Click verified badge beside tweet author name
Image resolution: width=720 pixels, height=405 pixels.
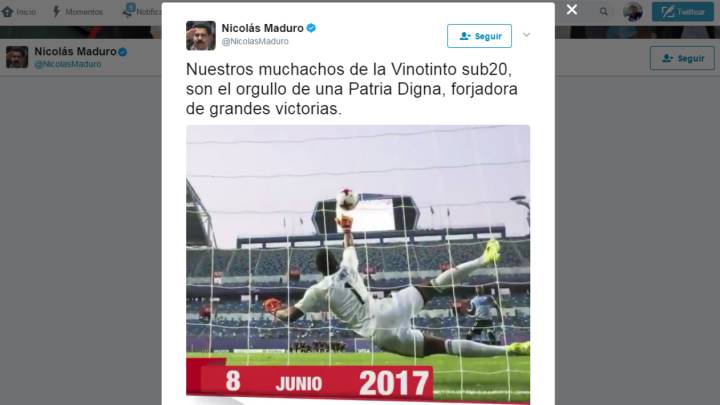coord(311,28)
